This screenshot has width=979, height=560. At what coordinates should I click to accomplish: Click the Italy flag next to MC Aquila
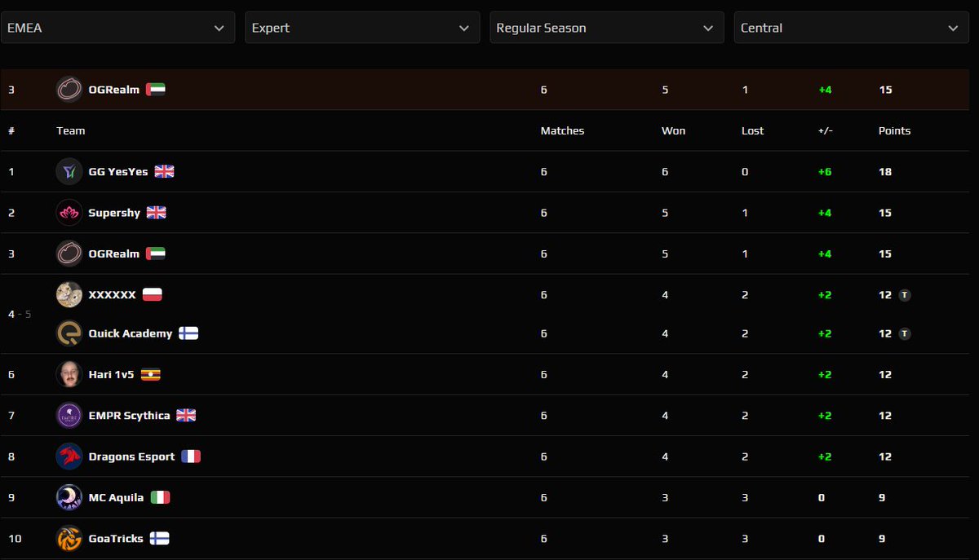click(160, 497)
